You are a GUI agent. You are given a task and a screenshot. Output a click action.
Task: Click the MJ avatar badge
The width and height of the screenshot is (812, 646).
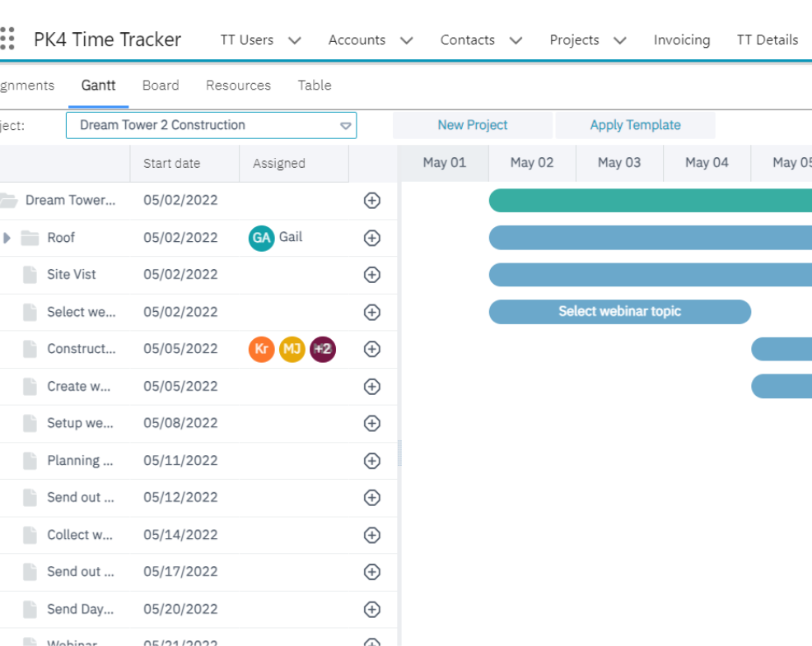pos(292,349)
